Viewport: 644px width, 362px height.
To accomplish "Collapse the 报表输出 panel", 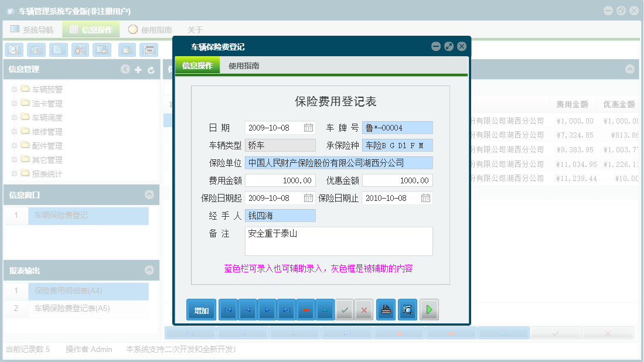I will point(150,270).
